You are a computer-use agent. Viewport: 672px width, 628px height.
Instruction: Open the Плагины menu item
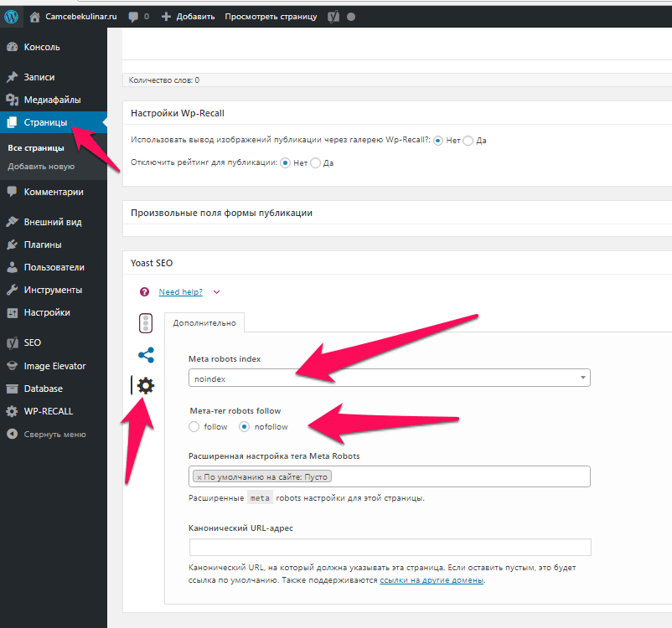[x=43, y=245]
